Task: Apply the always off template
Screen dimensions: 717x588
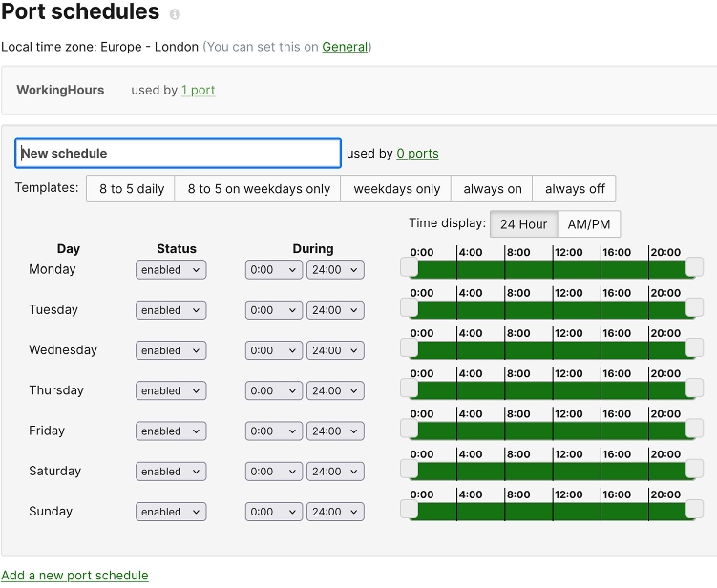Action: [575, 188]
